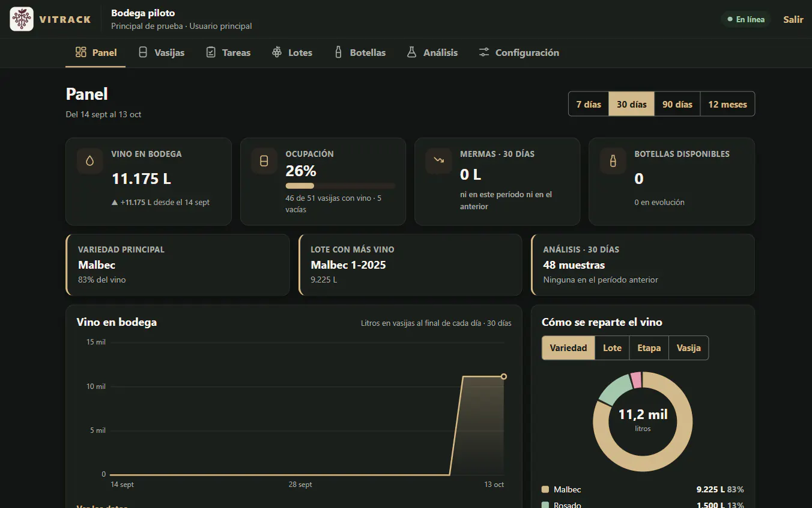
Task: Click the droplet icon on Vino en bodega card
Action: click(89, 161)
